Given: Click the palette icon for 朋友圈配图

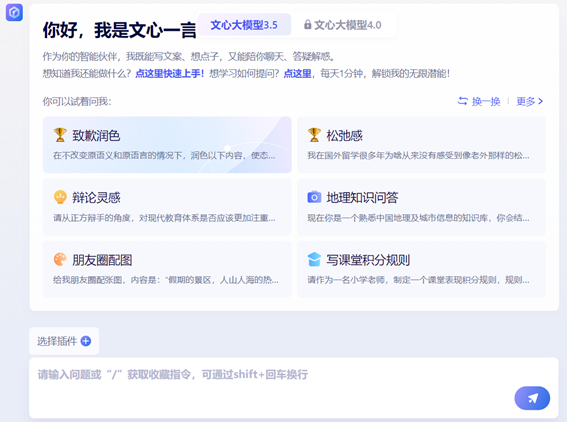Looking at the screenshot, I should 60,260.
